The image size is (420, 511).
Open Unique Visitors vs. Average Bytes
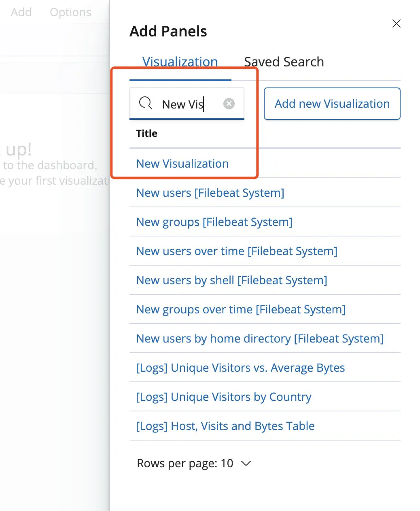[x=240, y=368]
